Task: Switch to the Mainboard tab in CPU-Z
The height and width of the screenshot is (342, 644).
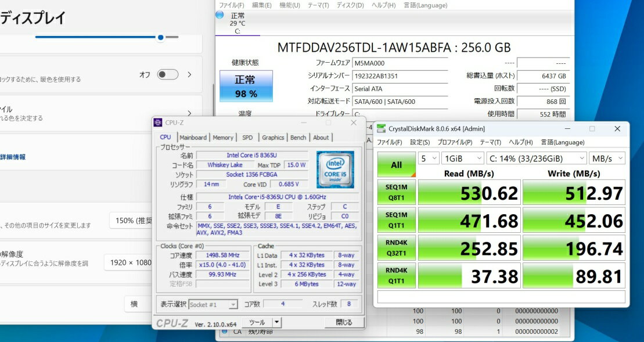Action: pos(193,138)
